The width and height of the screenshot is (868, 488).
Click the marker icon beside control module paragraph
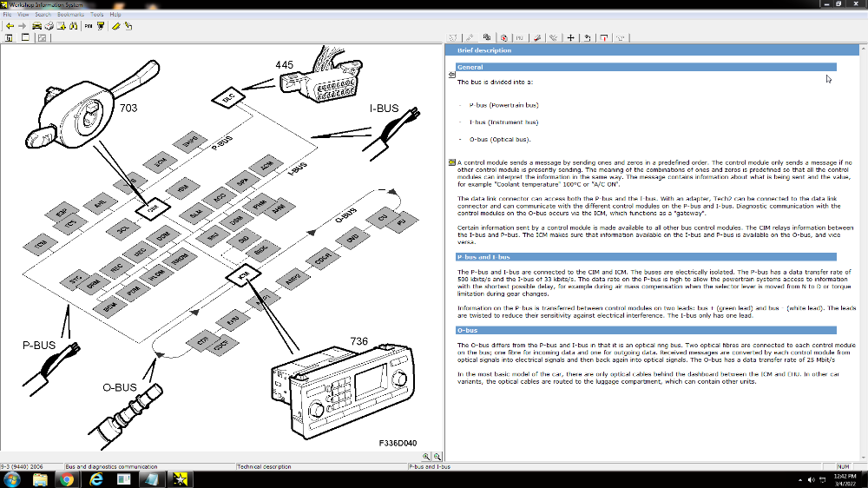pos(451,162)
